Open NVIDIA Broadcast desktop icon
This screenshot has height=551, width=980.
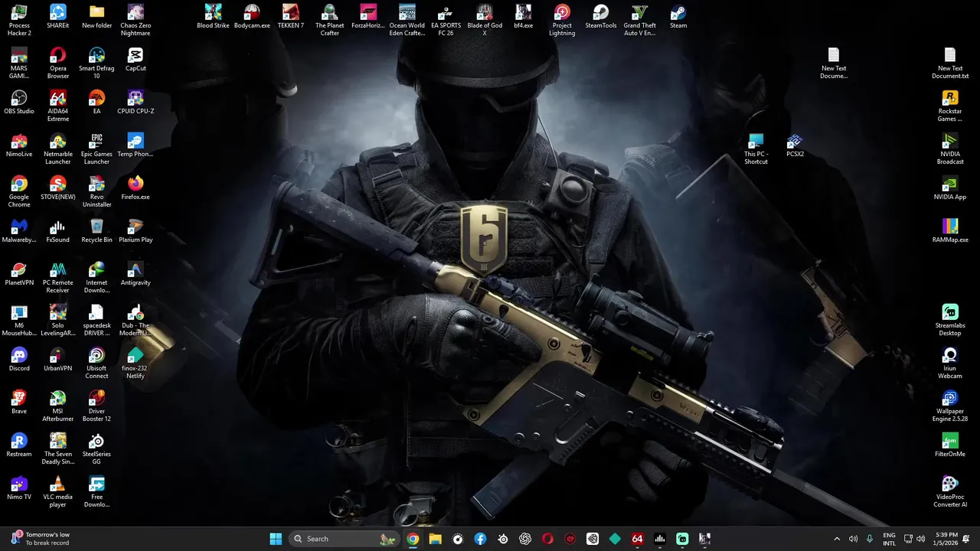pyautogui.click(x=950, y=148)
